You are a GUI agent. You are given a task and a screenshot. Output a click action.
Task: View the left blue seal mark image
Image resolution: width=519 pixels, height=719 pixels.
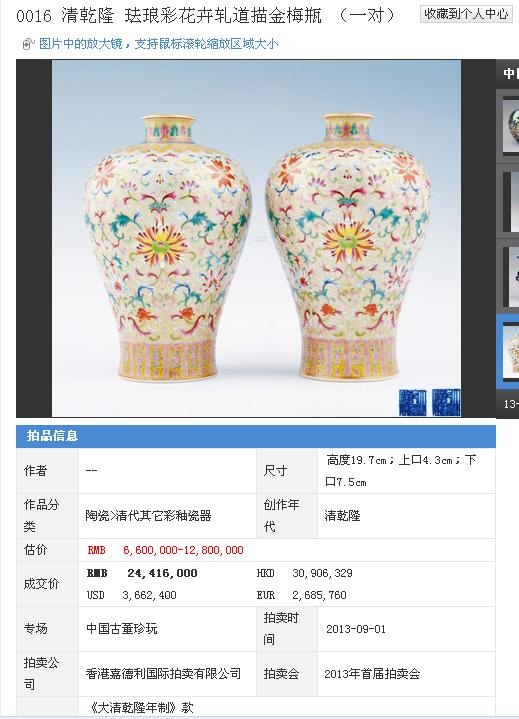tap(413, 403)
